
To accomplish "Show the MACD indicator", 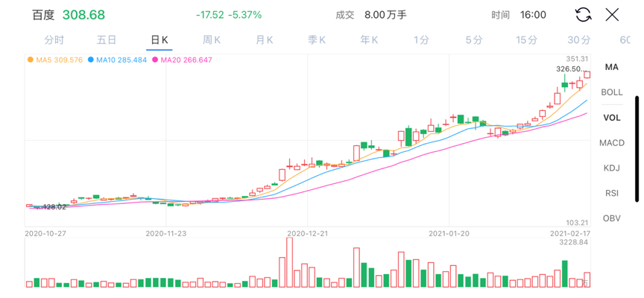I will pos(612,143).
